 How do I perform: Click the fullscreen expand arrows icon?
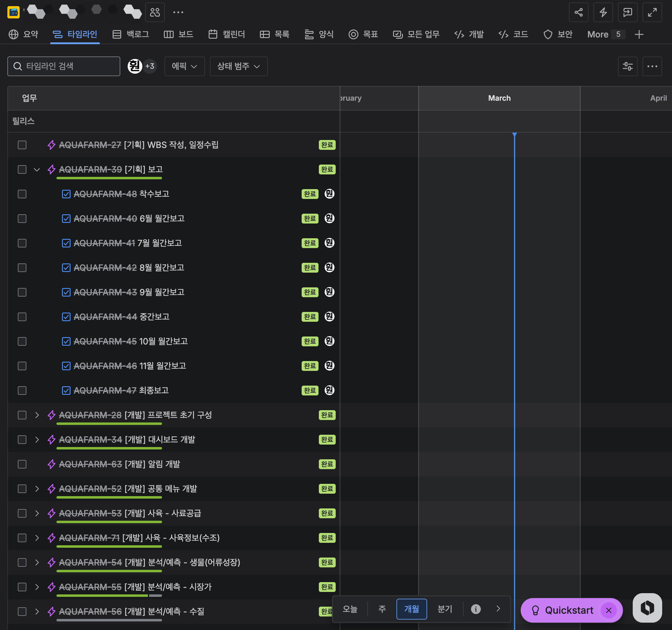coord(652,13)
